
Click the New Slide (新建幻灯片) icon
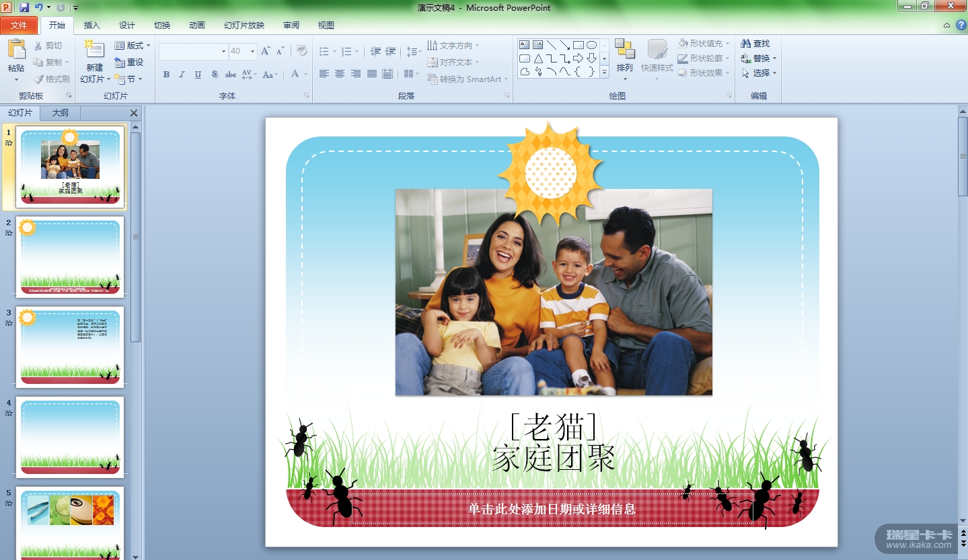(x=94, y=49)
